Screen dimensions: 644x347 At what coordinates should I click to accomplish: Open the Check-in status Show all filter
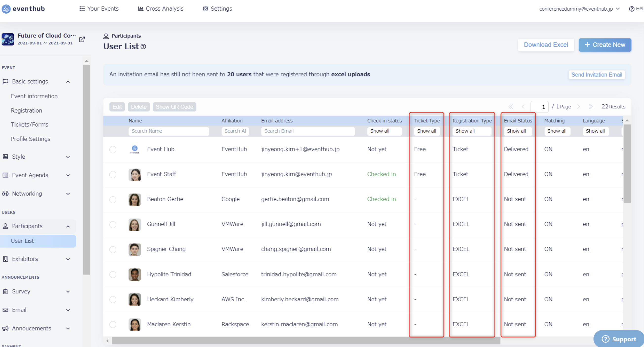(x=384, y=131)
